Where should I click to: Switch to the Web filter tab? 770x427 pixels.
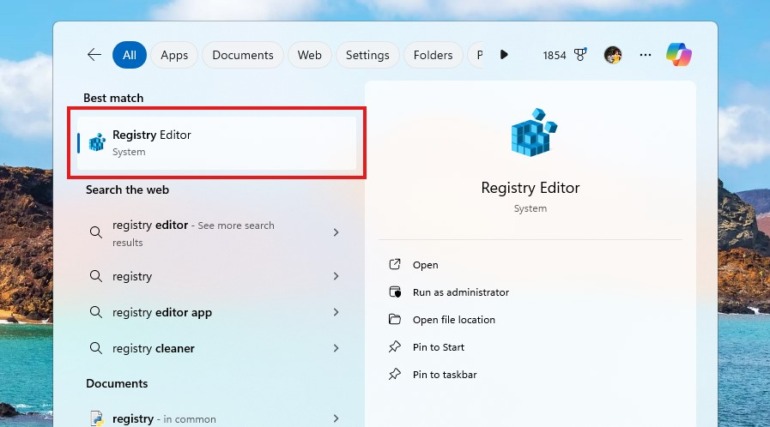309,55
